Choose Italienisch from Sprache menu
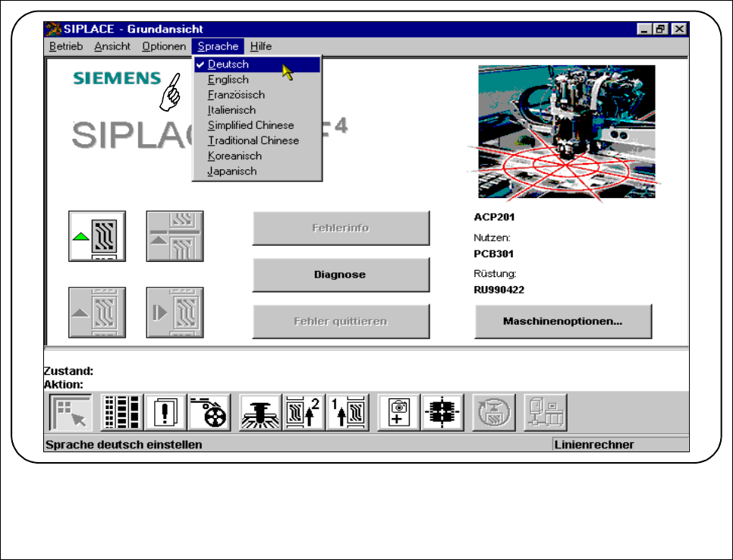 (257, 110)
